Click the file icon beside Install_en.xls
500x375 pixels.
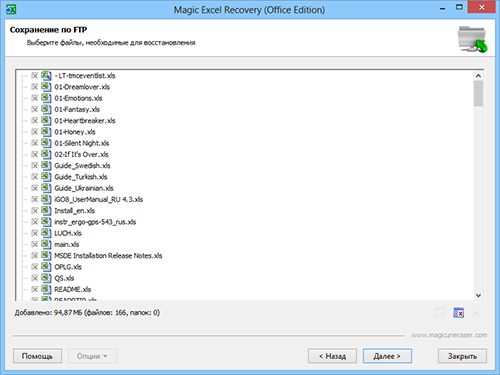[46, 210]
